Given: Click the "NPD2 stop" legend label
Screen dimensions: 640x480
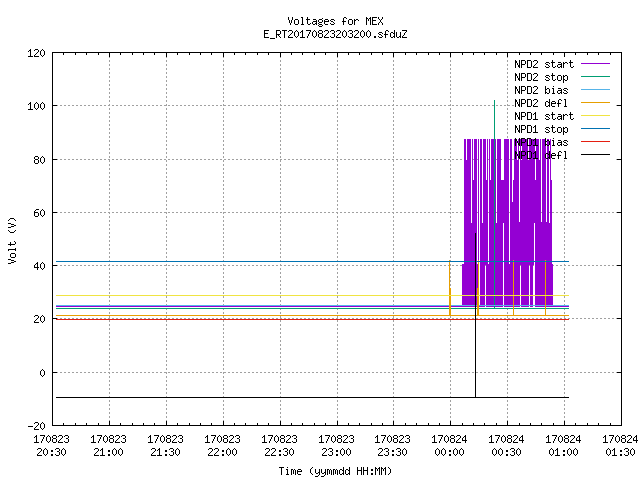Looking at the screenshot, I should click(x=541, y=77).
